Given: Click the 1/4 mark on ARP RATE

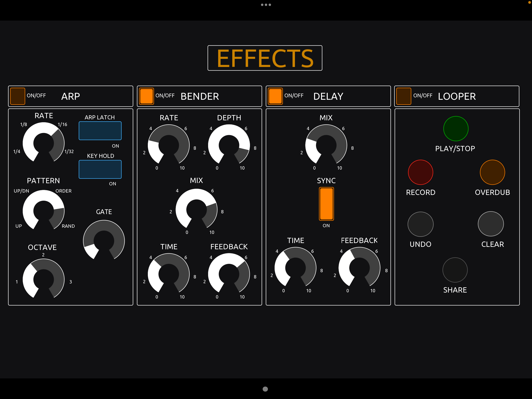Looking at the screenshot, I should coord(17,151).
